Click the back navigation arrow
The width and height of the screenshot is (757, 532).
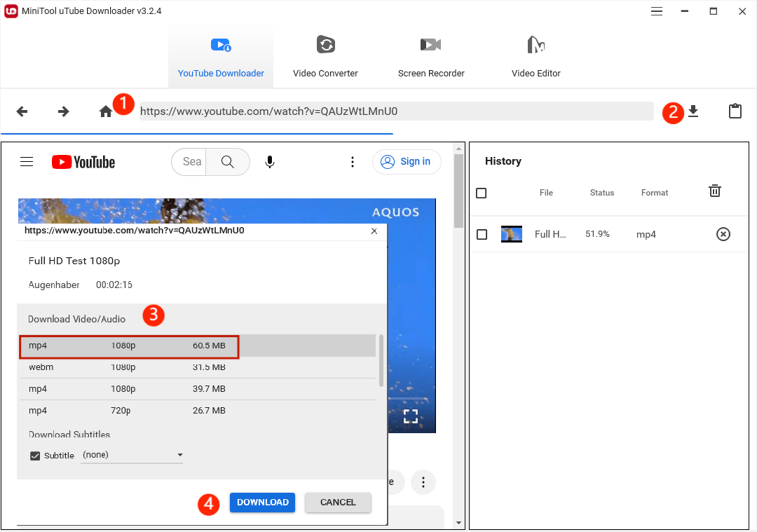pyautogui.click(x=22, y=111)
